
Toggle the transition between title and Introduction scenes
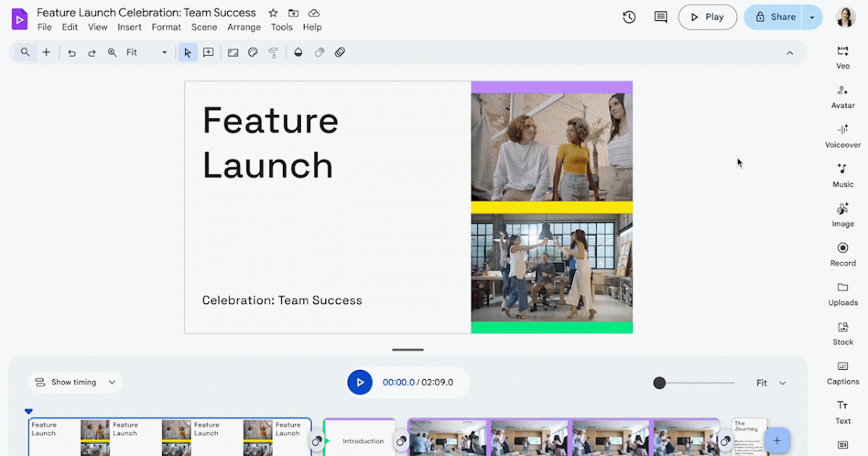click(x=317, y=441)
